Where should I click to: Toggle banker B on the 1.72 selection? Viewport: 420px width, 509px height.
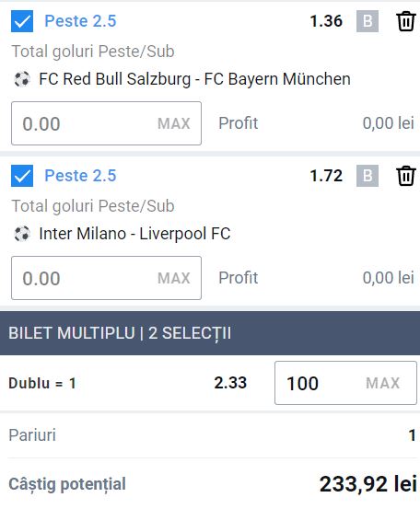pyautogui.click(x=367, y=176)
